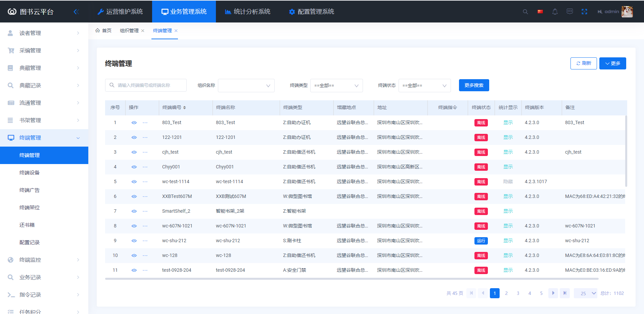Go to the first page arrow

pyautogui.click(x=471, y=293)
